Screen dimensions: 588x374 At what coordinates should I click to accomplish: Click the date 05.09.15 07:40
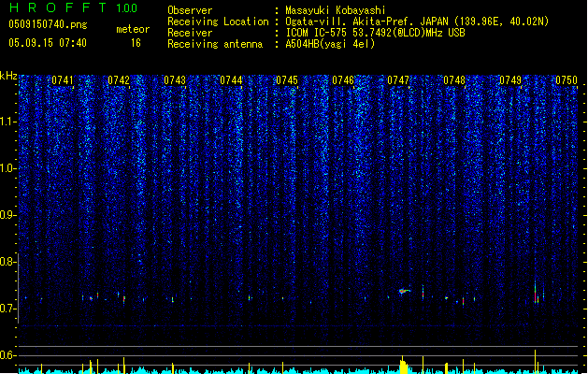point(48,43)
